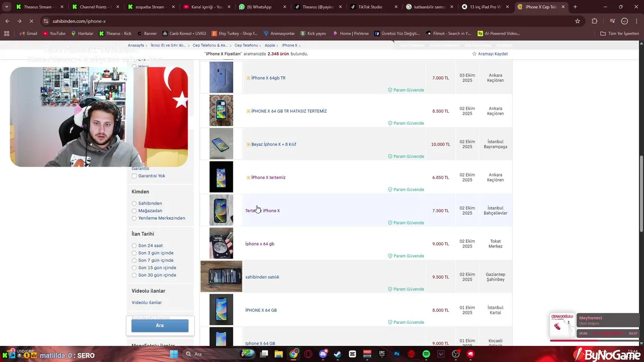
Task: Expand the Videolu ilanlar filter section
Action: (x=148, y=291)
